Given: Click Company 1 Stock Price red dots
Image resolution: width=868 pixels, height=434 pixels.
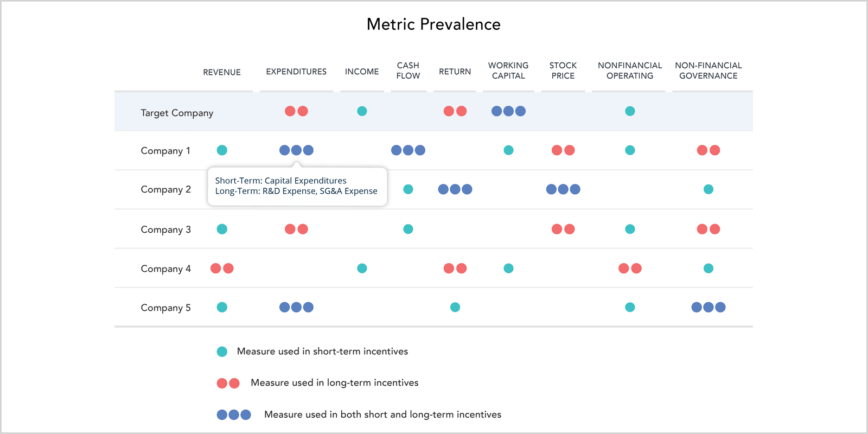Looking at the screenshot, I should click(x=563, y=150).
